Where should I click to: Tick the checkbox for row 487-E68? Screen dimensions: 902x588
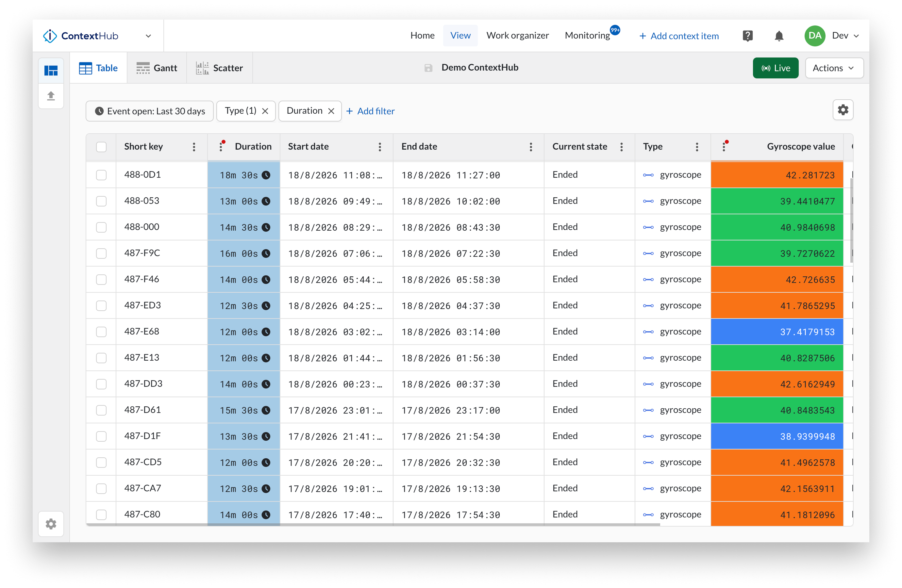click(x=101, y=332)
